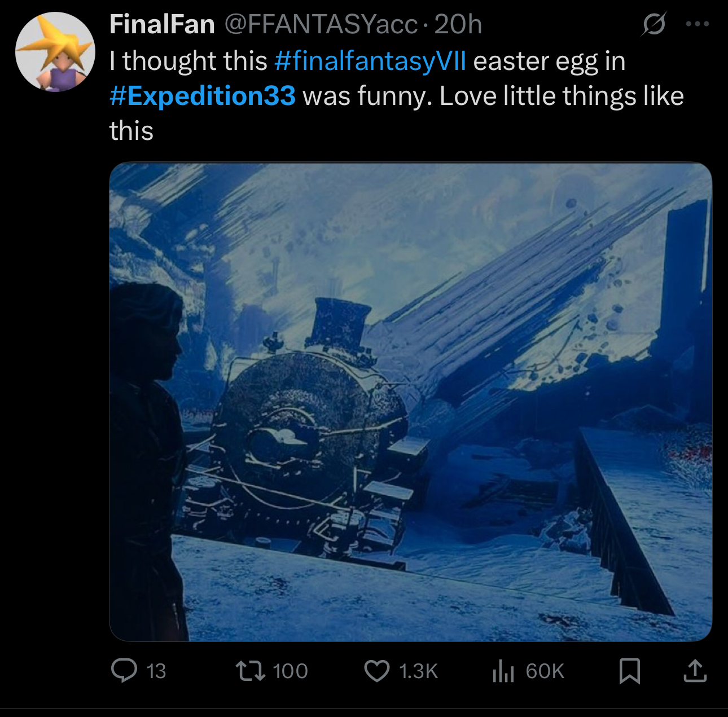Click the FinalFan display name
Image resolution: width=728 pixels, height=717 pixels.
pyautogui.click(x=162, y=24)
